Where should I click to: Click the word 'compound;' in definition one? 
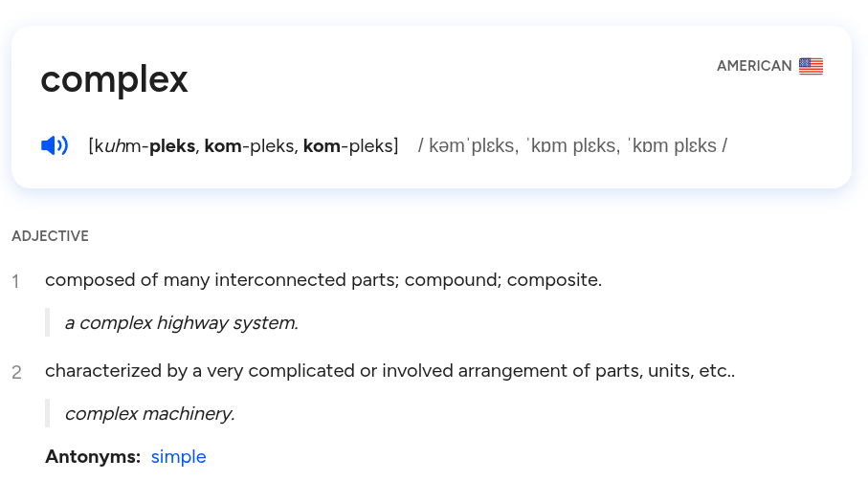(453, 280)
